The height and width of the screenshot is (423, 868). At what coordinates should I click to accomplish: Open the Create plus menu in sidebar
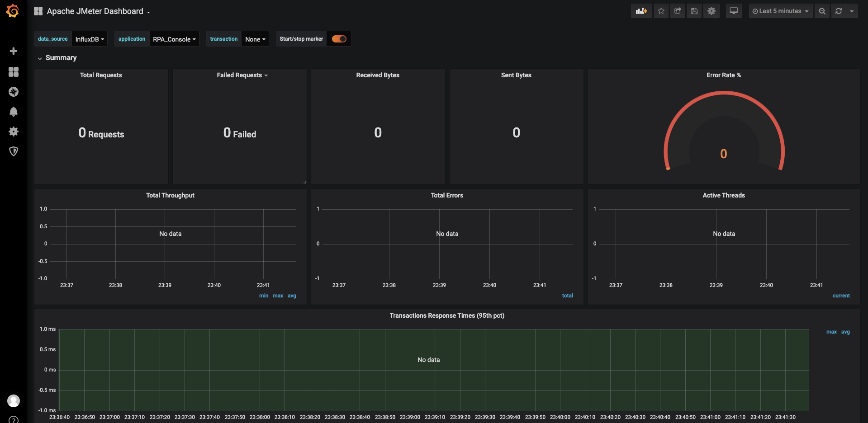(14, 51)
